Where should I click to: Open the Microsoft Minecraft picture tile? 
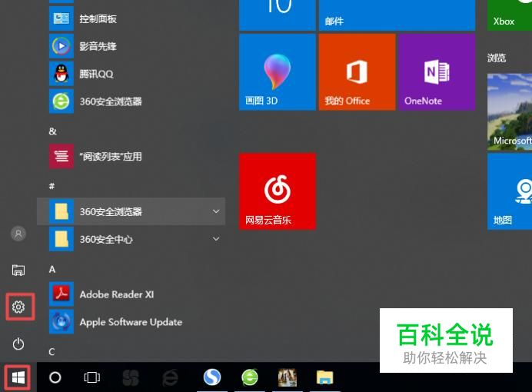510,112
